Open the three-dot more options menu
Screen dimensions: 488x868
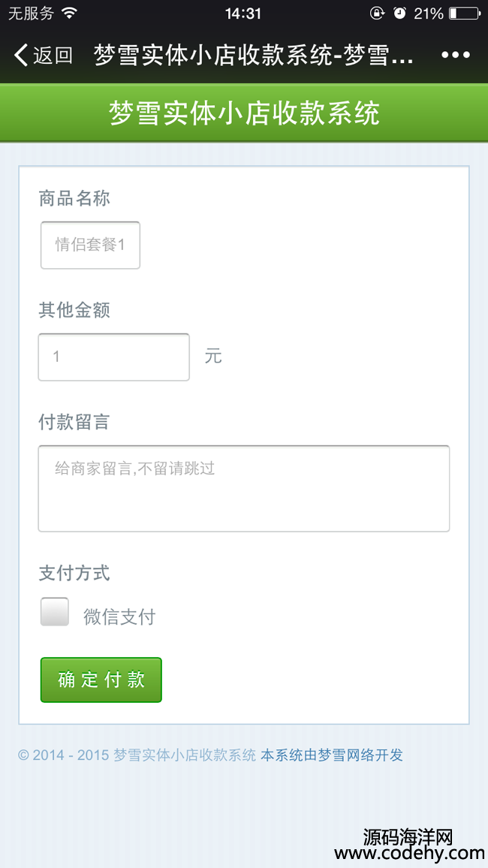(x=456, y=55)
